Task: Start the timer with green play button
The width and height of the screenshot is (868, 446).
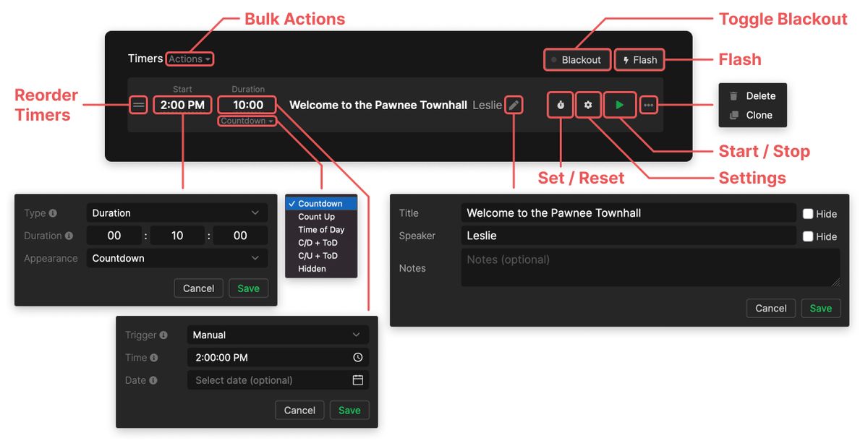Action: [619, 105]
